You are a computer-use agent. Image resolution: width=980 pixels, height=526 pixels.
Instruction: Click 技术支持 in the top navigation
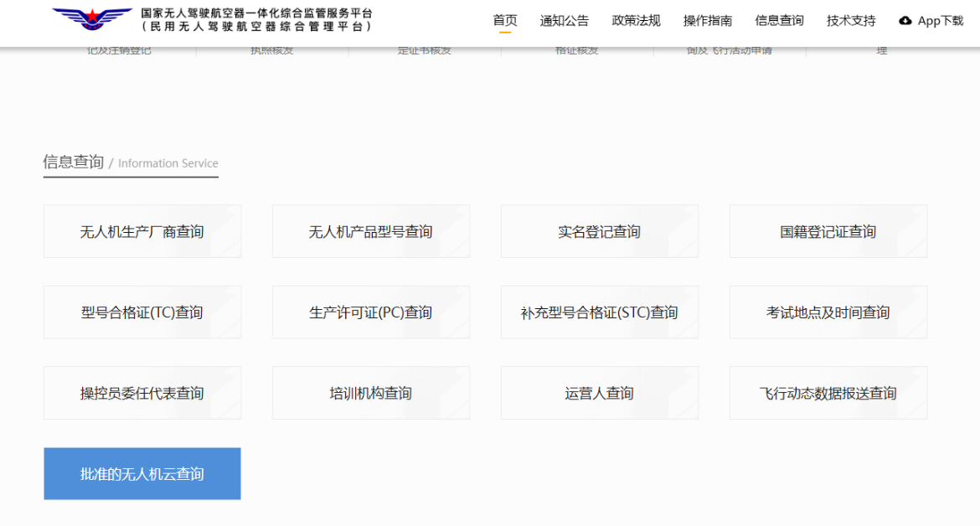click(x=850, y=21)
